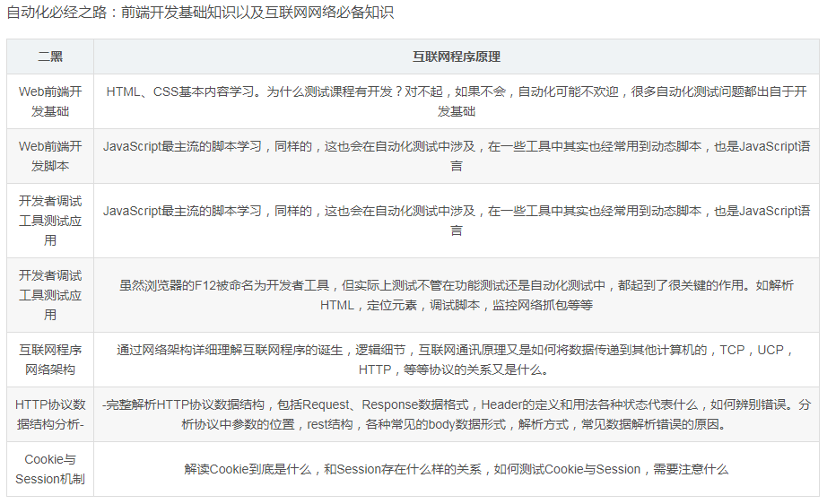Click the 开发者调试工具测试应用 label beside the F12 description
The width and height of the screenshot is (827, 504).
(x=50, y=295)
